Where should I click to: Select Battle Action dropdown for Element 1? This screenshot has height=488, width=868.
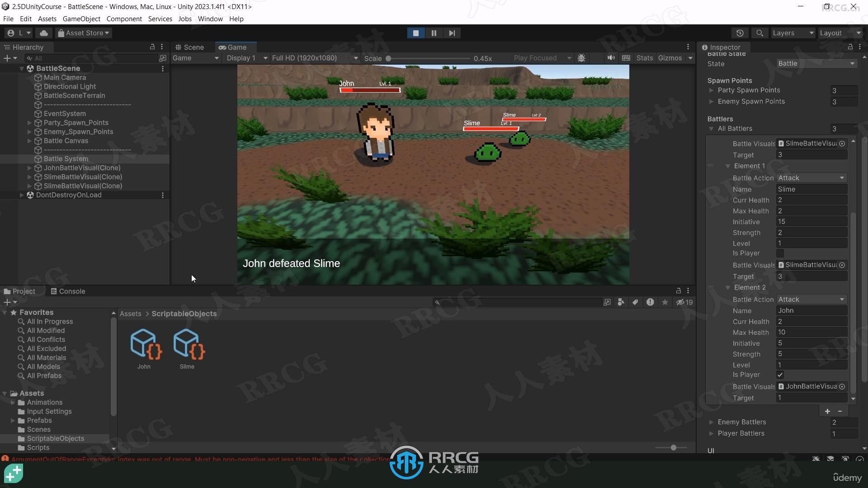pos(811,178)
